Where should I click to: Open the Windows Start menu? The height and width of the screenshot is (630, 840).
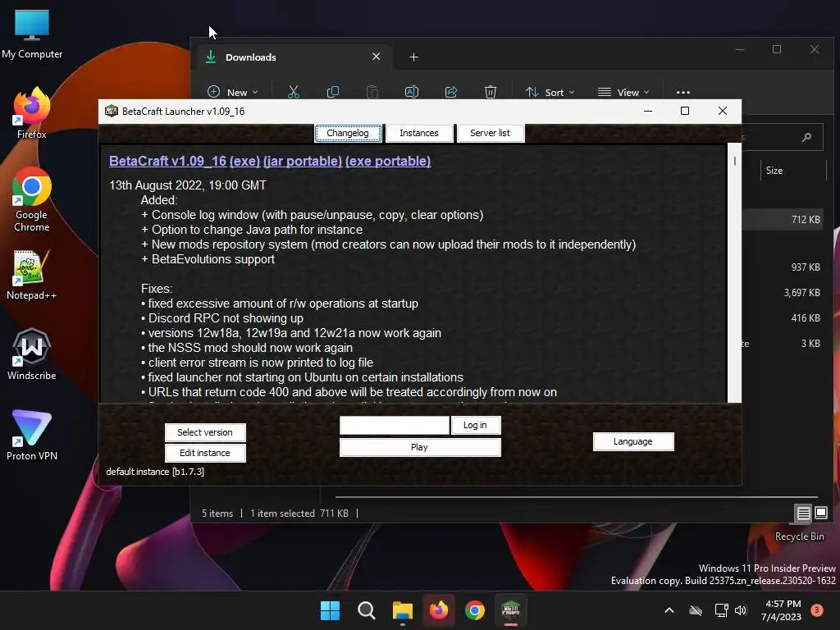(x=330, y=610)
